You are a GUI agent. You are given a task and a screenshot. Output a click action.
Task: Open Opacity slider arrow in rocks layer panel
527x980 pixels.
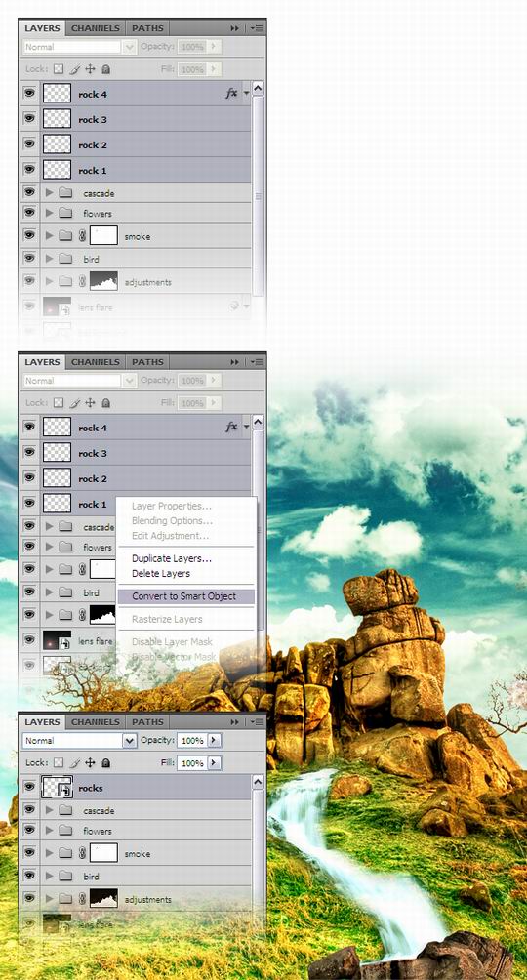[x=215, y=740]
